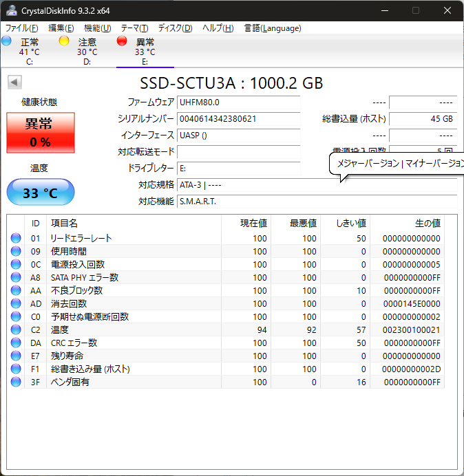This screenshot has height=476, width=464.
Task: Select the 電源投入回数 attribute name in table
Action: click(78, 264)
